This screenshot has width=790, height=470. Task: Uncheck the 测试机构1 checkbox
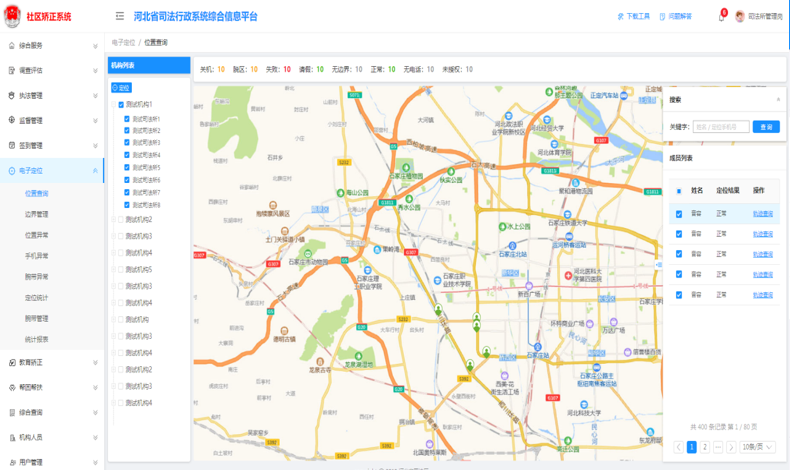coord(121,105)
